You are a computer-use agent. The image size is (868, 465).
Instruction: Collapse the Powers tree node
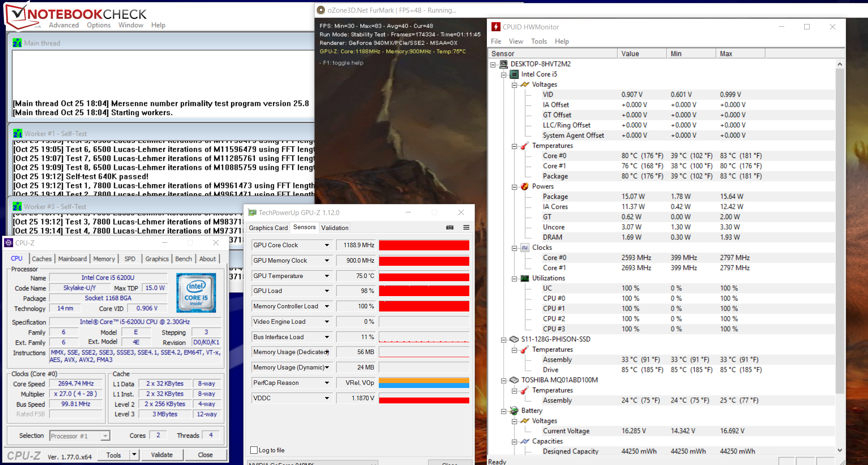[514, 187]
